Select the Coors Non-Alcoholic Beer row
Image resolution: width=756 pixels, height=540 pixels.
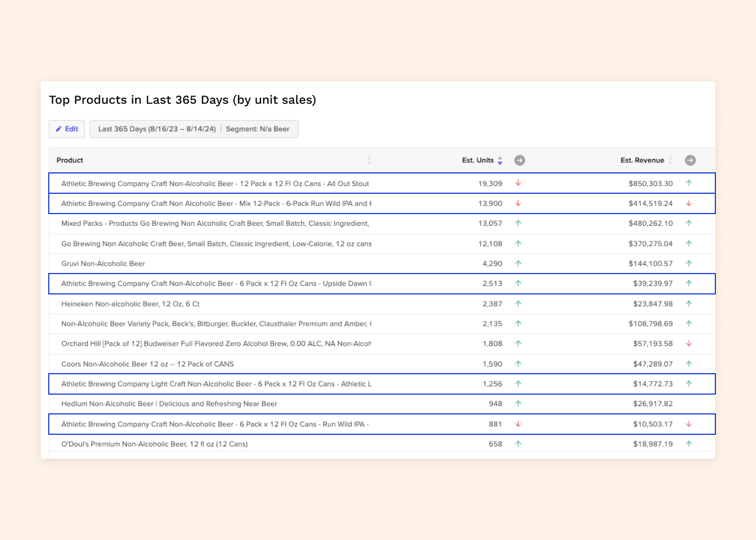[x=382, y=364]
